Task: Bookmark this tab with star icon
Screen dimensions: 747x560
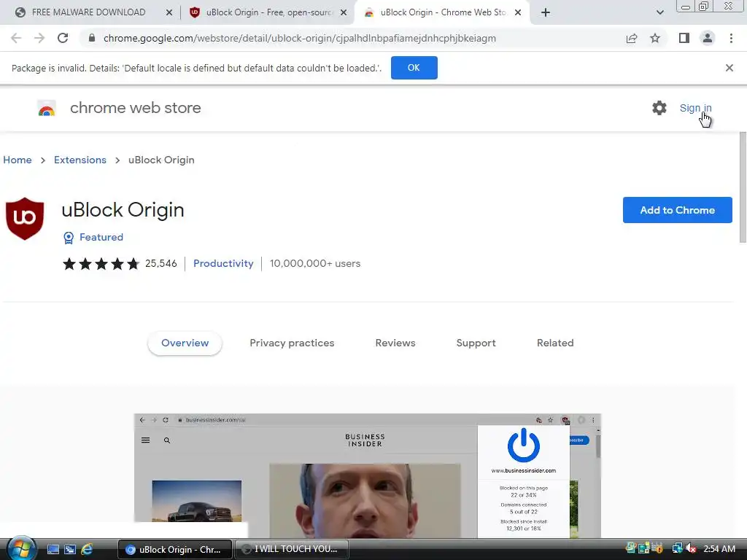Action: [x=656, y=38]
